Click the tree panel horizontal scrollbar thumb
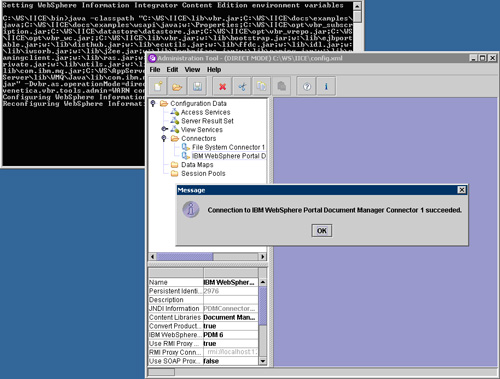Image resolution: width=500 pixels, height=379 pixels. click(x=185, y=257)
